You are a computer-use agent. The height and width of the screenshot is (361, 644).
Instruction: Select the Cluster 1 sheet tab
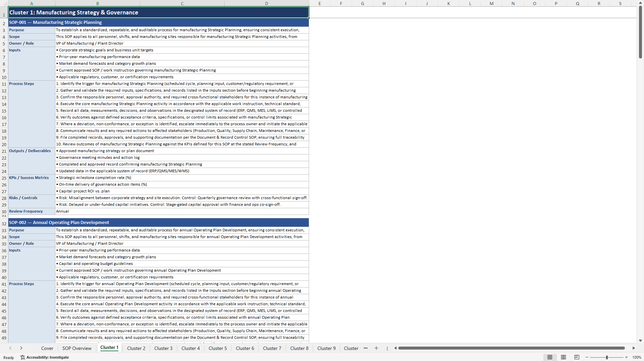click(x=109, y=348)
